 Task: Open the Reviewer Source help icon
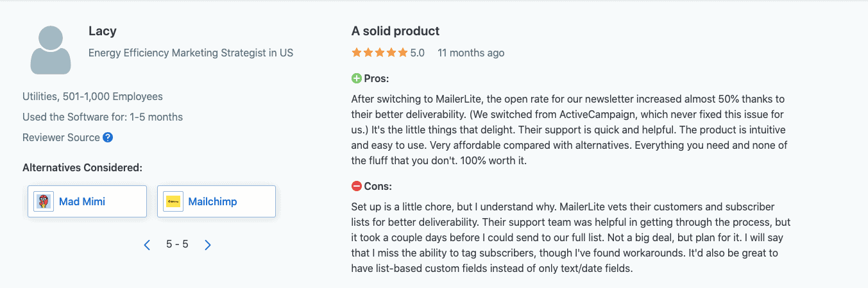coord(108,137)
